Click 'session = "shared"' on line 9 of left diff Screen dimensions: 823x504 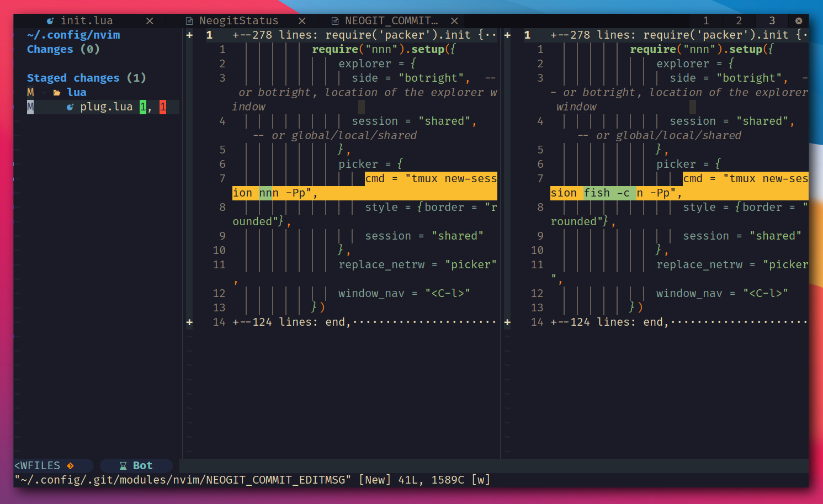pyautogui.click(x=424, y=236)
